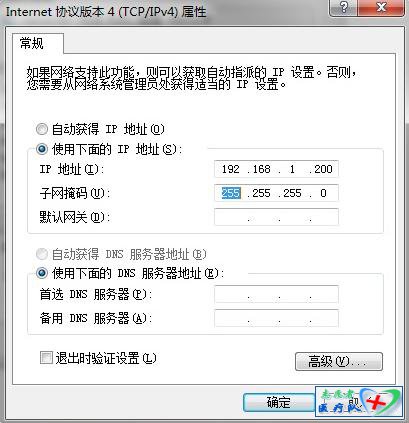
Task: Click the help question mark icon
Action: point(343,7)
